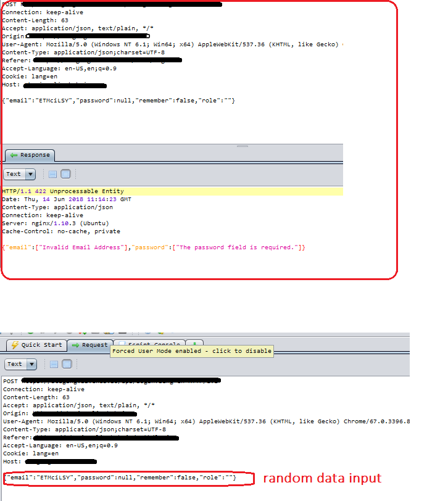Screen dimensions: 448x501
Task: Click 'Connection: keep-alive' in the response headers
Action: pyautogui.click(x=43, y=215)
